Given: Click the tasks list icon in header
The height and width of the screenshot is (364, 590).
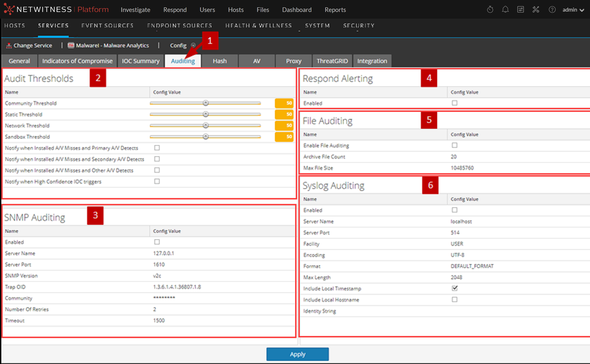Looking at the screenshot, I should 520,10.
